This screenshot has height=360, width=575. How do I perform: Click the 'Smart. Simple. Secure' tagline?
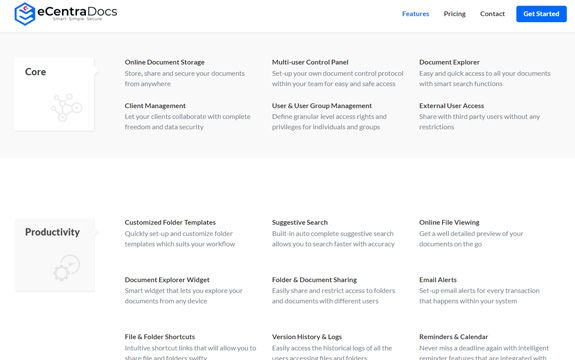pos(77,19)
